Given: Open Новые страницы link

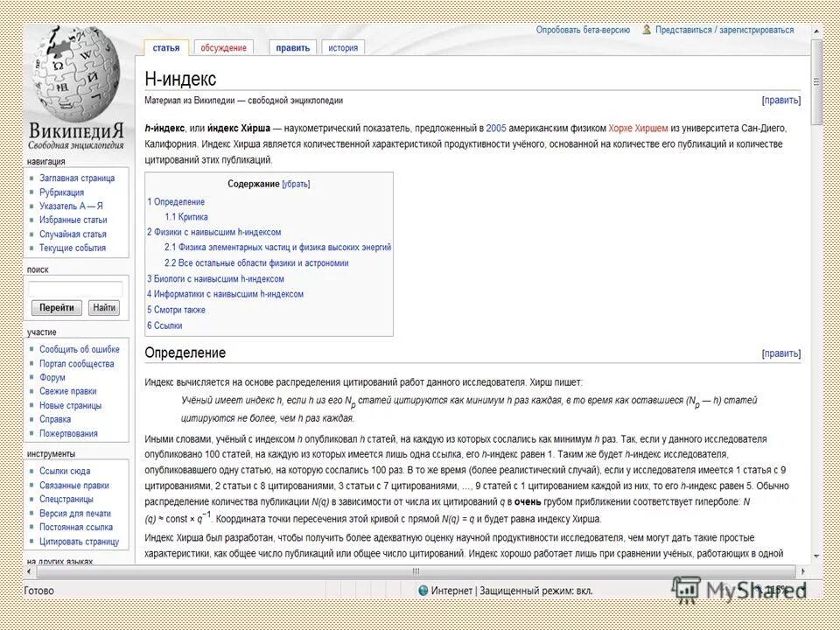Looking at the screenshot, I should click(x=70, y=405).
